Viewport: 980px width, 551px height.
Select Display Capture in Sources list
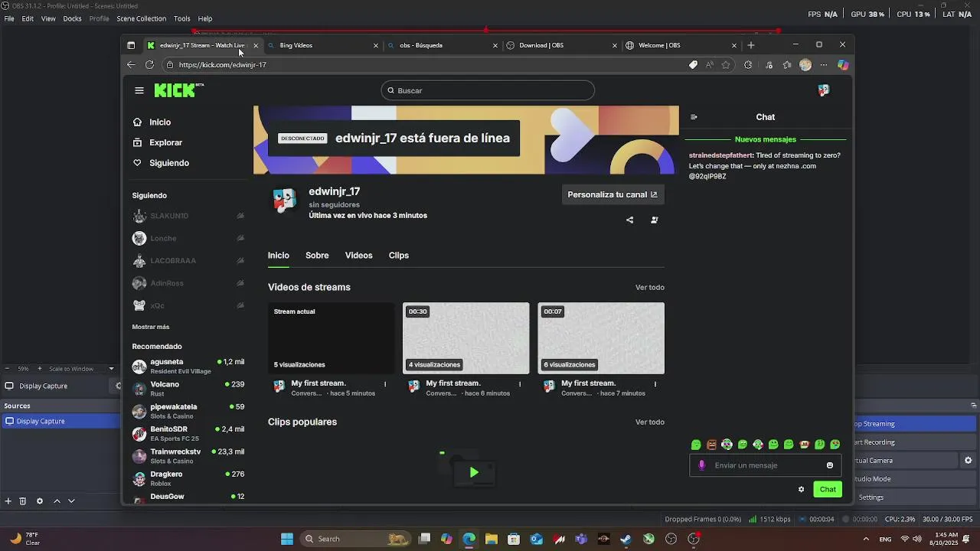tap(60, 422)
